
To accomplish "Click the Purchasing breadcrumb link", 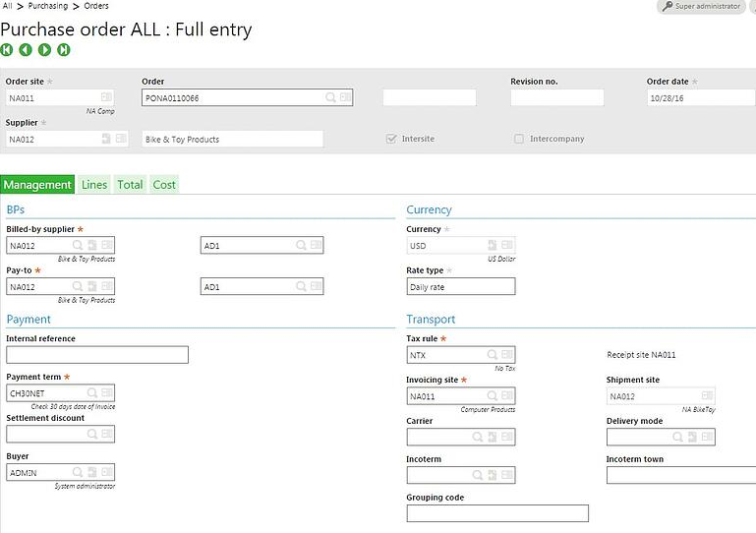I will point(47,6).
